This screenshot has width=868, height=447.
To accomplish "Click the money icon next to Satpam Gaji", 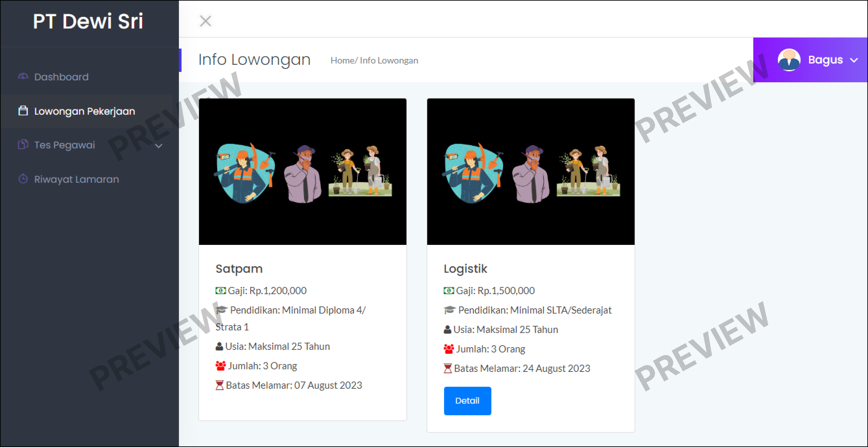I will pyautogui.click(x=220, y=290).
